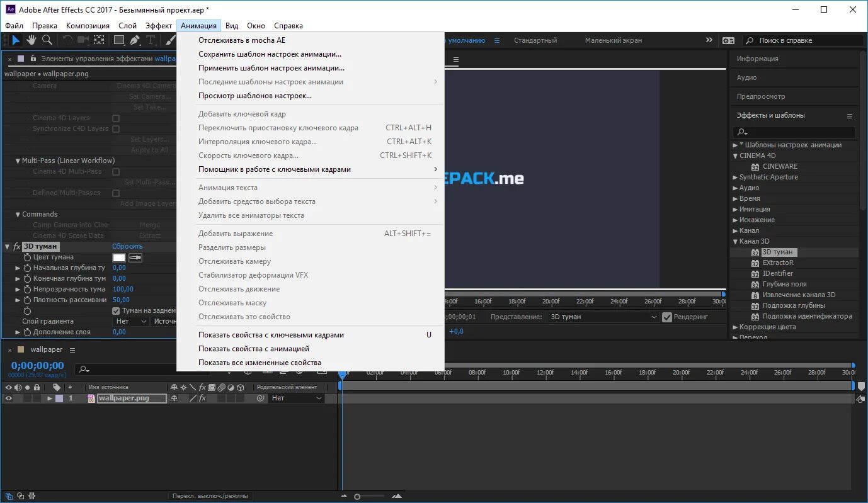Open workspace menu icon next to По умолчанию
The height and width of the screenshot is (503, 868).
[x=497, y=40]
